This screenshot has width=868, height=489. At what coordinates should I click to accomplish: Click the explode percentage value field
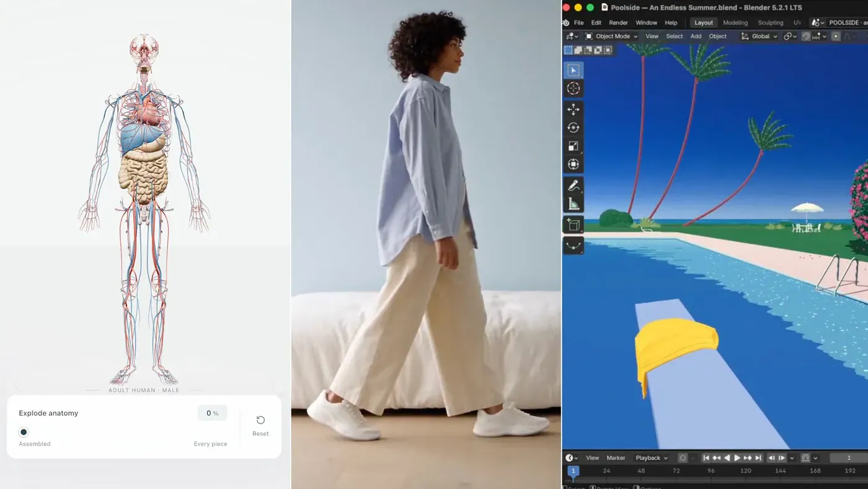click(213, 413)
